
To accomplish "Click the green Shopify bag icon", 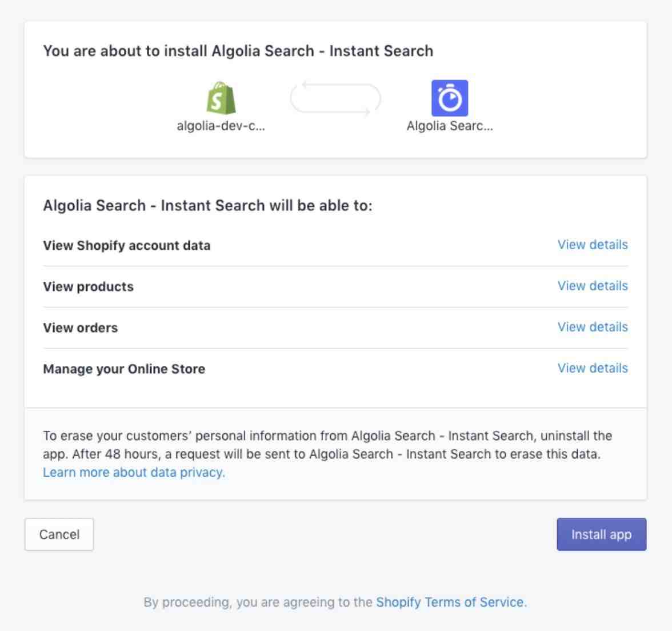I will click(221, 98).
